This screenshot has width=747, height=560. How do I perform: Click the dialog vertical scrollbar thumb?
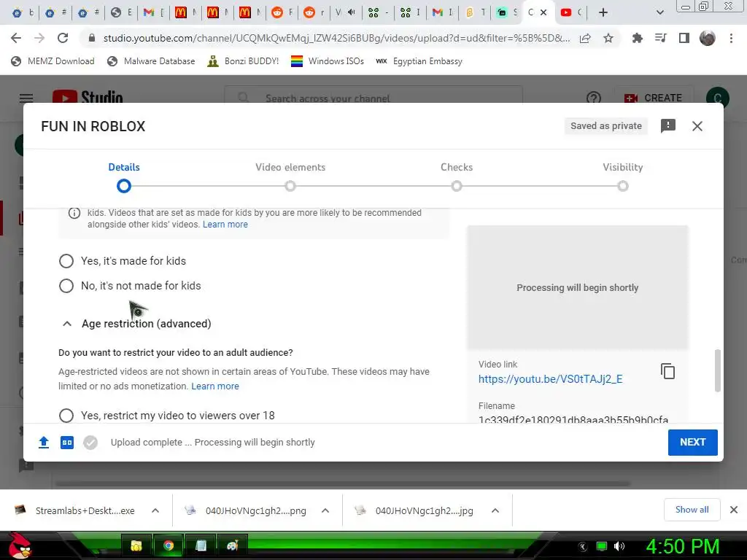pyautogui.click(x=718, y=370)
